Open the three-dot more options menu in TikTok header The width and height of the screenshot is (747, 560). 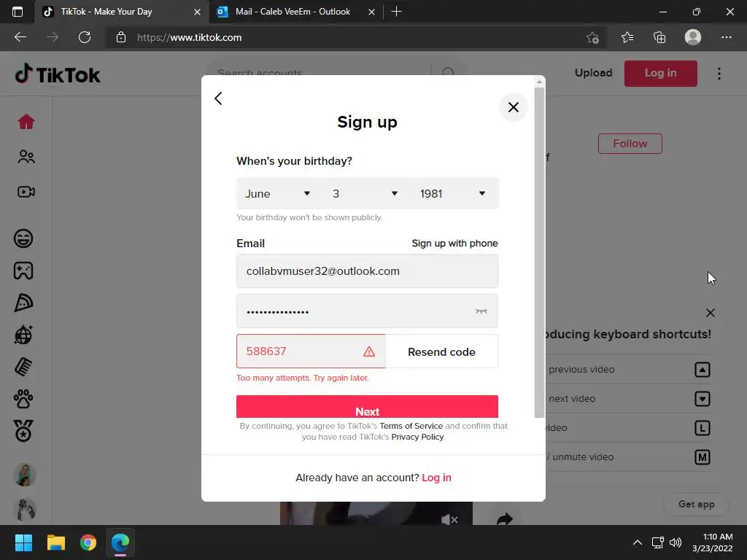[x=719, y=74]
